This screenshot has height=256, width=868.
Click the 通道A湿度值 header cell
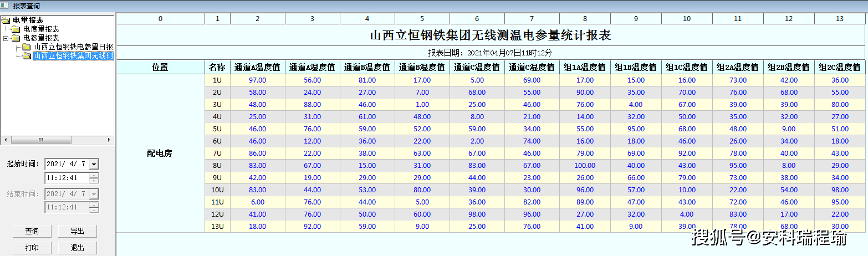[x=313, y=67]
